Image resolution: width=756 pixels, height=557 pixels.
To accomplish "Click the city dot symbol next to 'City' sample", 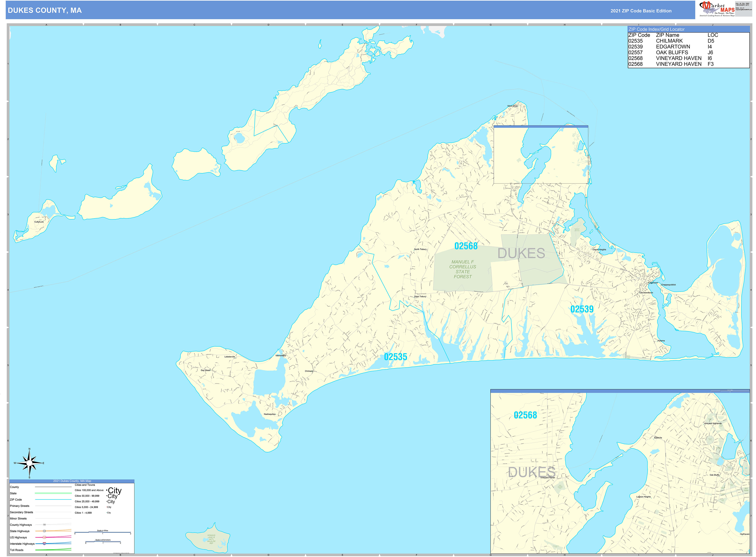I will pos(106,490).
